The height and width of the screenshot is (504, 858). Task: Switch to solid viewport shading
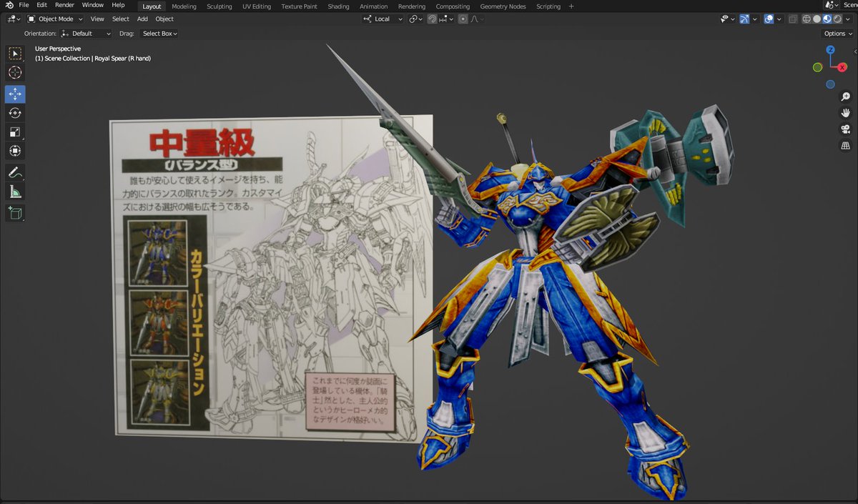[x=817, y=19]
